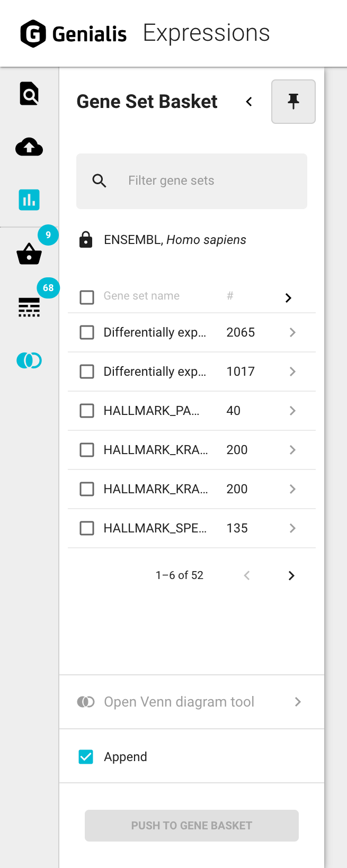Click the ENSEMBL Homo sapiens source label
Viewport: 347px width, 868px height.
click(174, 239)
